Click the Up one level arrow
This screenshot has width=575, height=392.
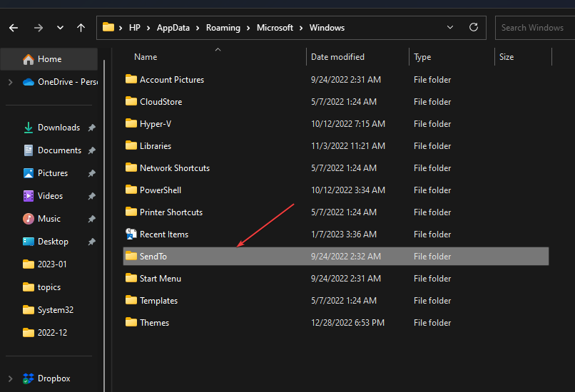coord(81,28)
